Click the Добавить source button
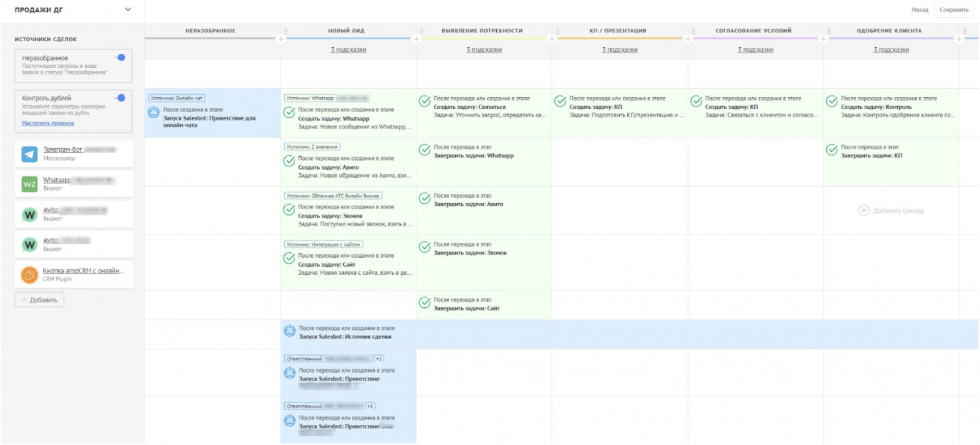980x445 pixels. (39, 300)
